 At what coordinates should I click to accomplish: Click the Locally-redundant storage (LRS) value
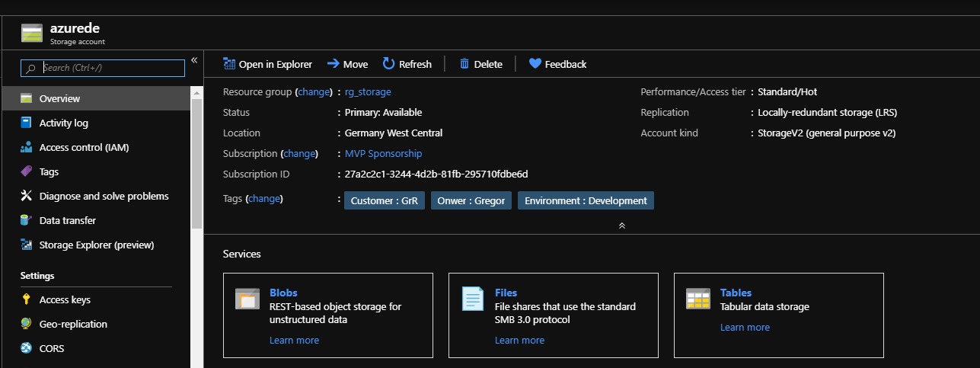tap(828, 112)
